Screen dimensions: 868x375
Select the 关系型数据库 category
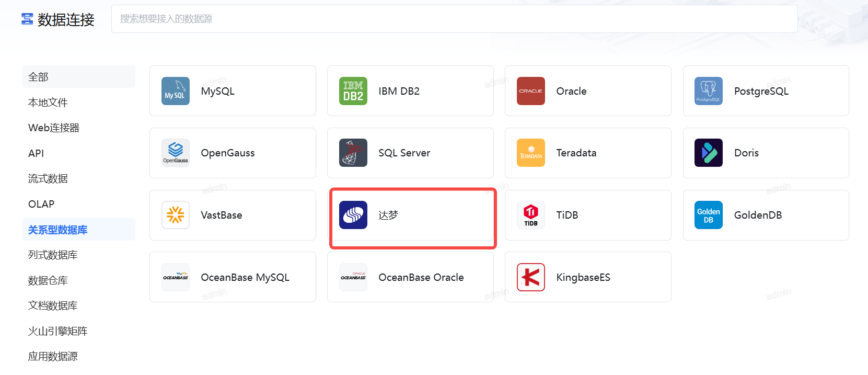click(79, 230)
